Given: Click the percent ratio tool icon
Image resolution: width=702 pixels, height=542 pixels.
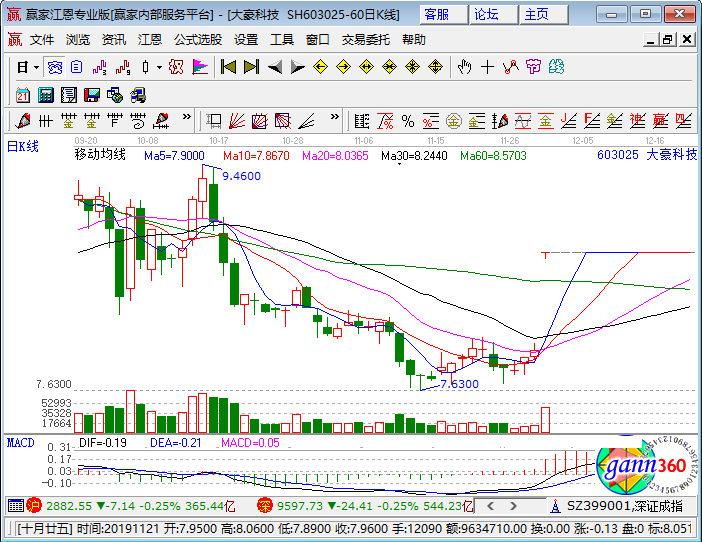Looking at the screenshot, I should tap(407, 121).
